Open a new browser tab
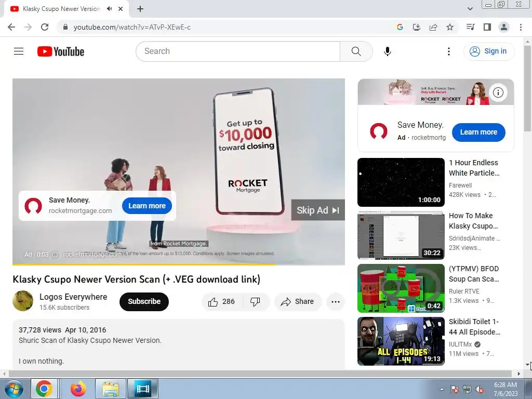Screen dimensions: 532x399 (140, 9)
